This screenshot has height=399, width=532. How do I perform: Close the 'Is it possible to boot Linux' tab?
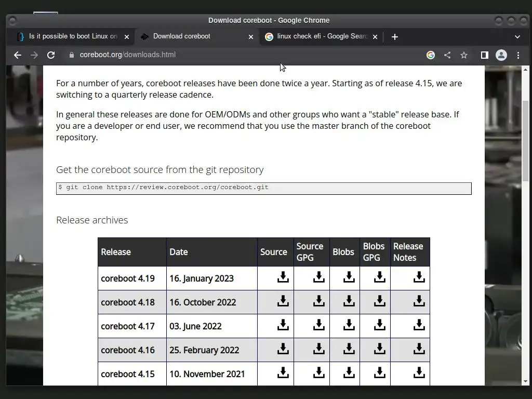[x=127, y=37]
